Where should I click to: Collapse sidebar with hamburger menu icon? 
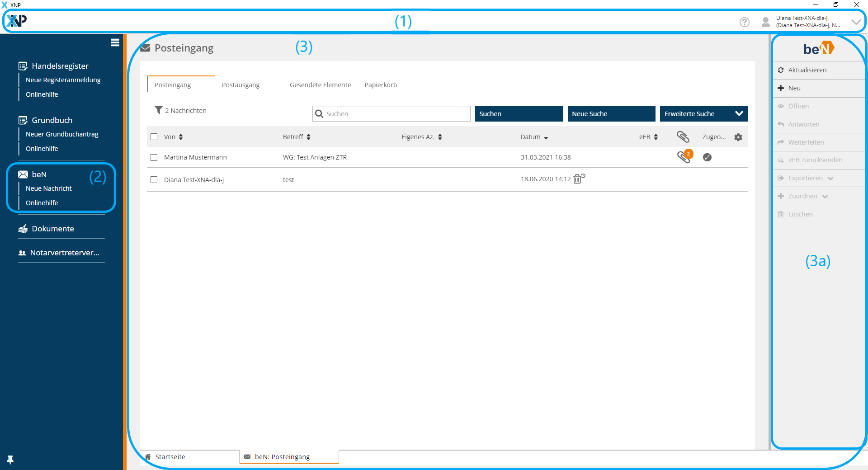click(x=115, y=42)
